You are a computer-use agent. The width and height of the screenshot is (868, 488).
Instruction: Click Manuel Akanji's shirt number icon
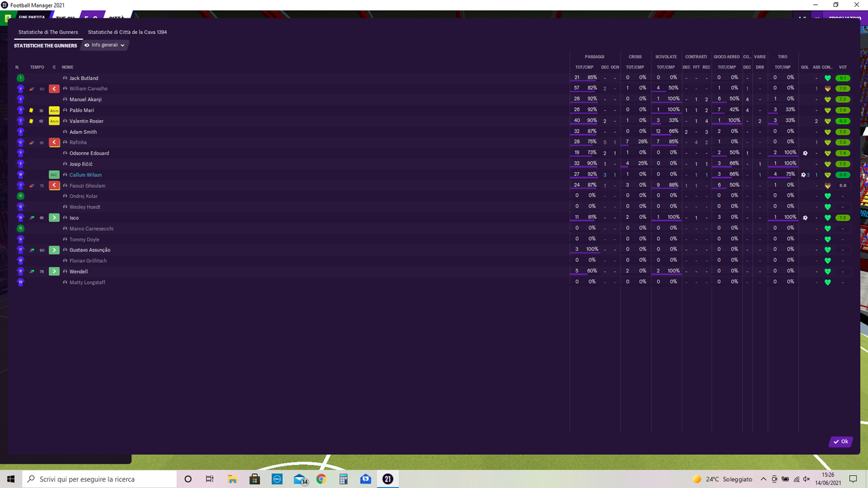pyautogui.click(x=20, y=100)
